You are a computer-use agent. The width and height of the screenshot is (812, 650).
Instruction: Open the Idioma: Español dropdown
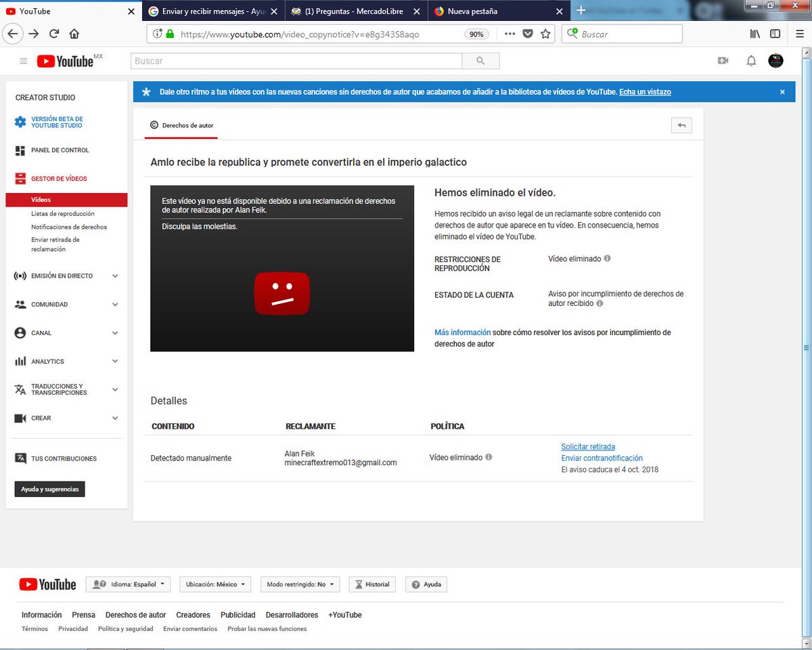click(128, 584)
